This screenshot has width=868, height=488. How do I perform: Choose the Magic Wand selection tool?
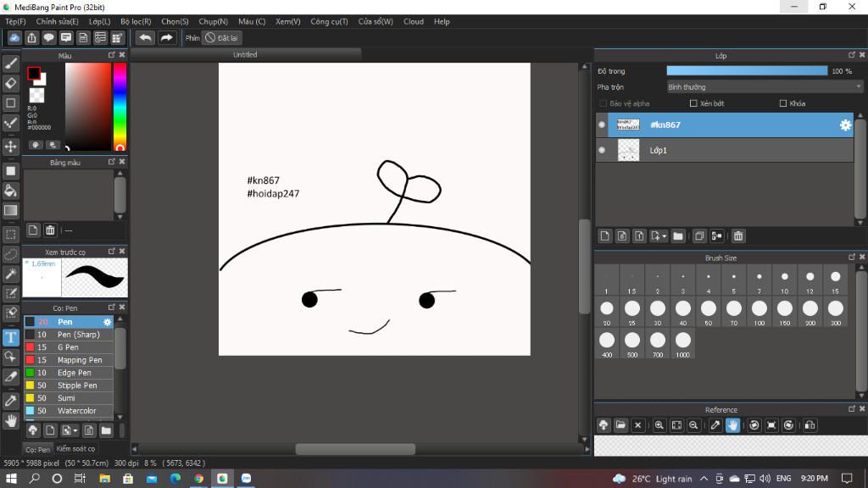click(11, 274)
